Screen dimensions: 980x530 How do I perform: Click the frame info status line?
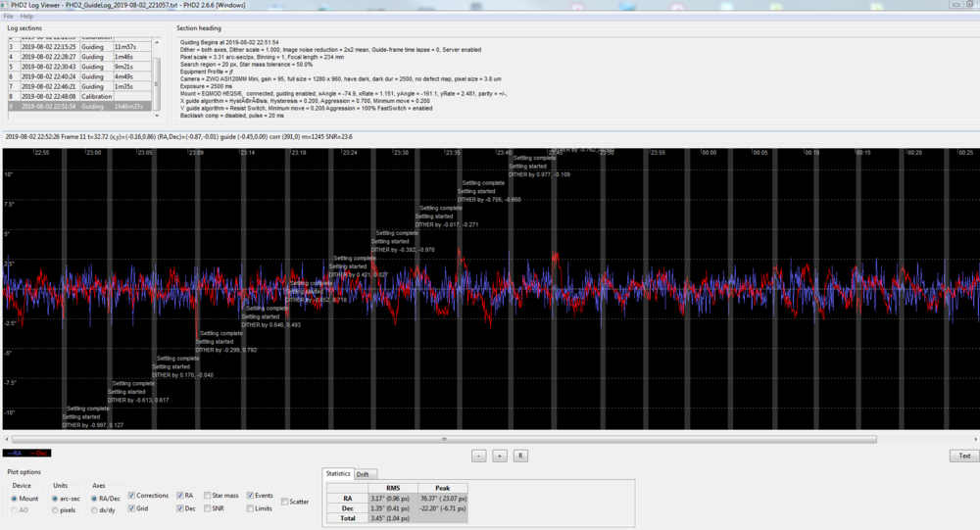(x=178, y=137)
